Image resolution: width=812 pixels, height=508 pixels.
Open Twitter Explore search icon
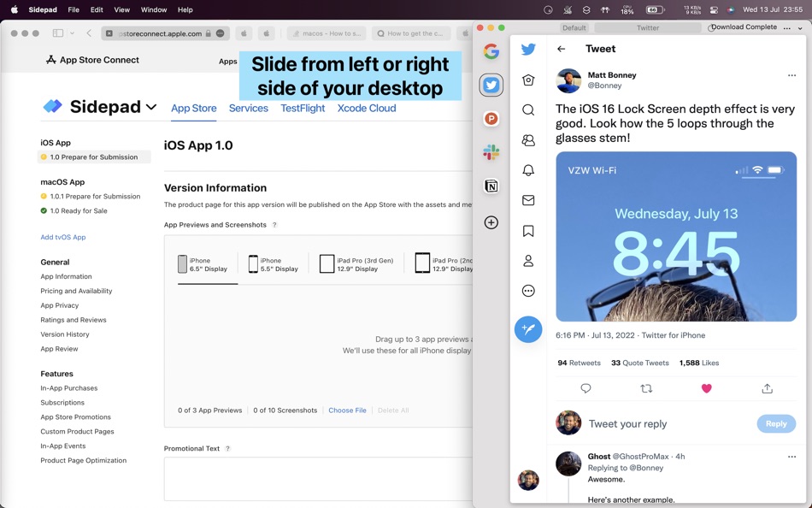528,109
